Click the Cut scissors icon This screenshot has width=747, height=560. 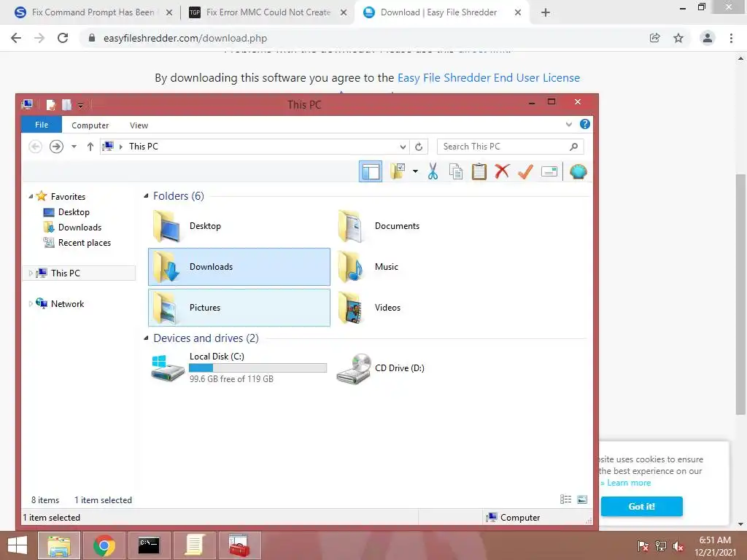[x=433, y=171]
